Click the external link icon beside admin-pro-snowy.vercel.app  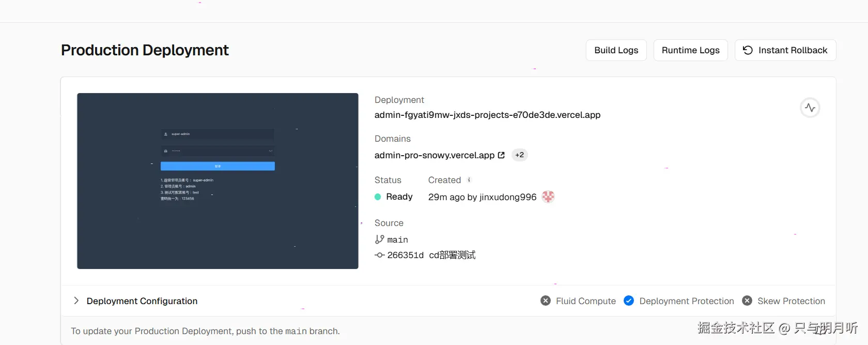pos(501,155)
